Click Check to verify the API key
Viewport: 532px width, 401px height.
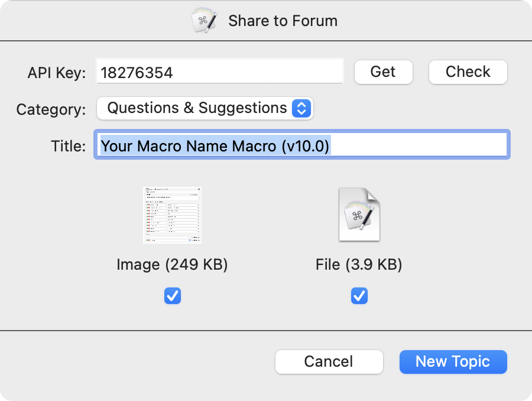(468, 72)
